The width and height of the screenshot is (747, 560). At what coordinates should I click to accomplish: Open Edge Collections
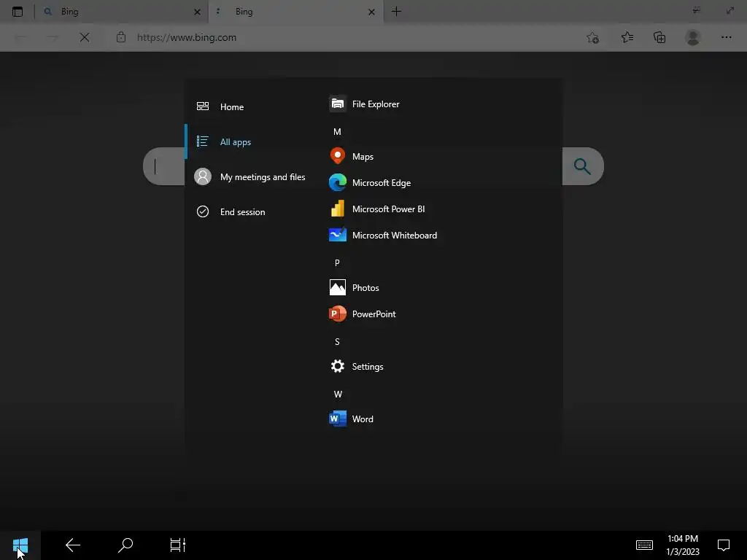coord(659,37)
